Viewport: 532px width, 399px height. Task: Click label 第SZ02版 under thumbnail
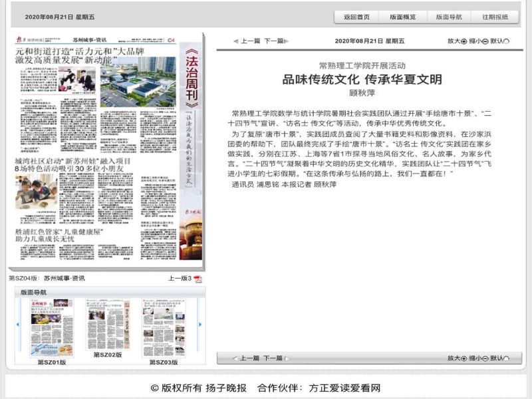coord(108,355)
